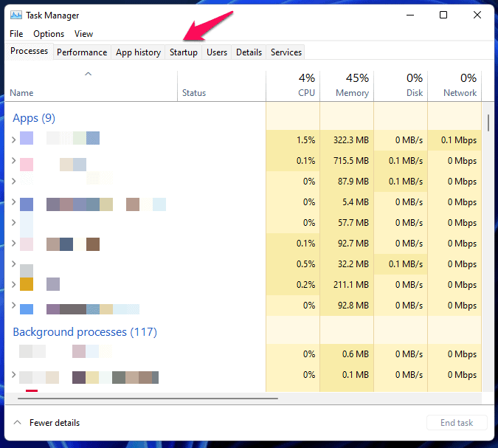The height and width of the screenshot is (448, 498).
Task: Close the Task Manager window
Action: coord(477,15)
